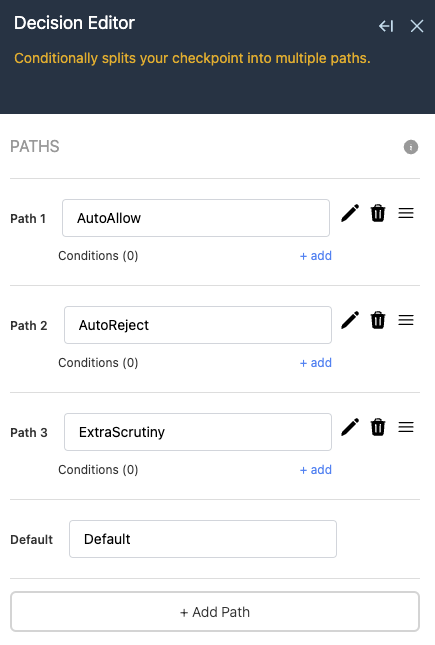Delete the AutoAllow path
The width and height of the screenshot is (435, 645).
tap(378, 213)
